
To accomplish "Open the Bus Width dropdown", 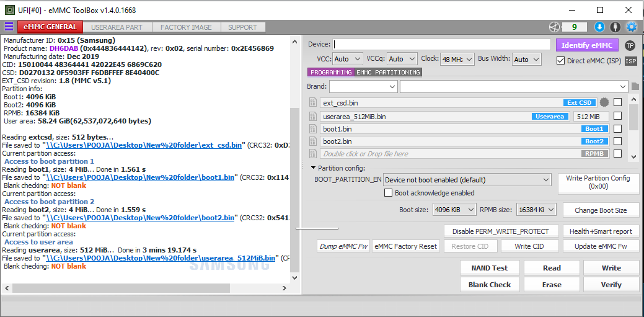I will point(526,59).
